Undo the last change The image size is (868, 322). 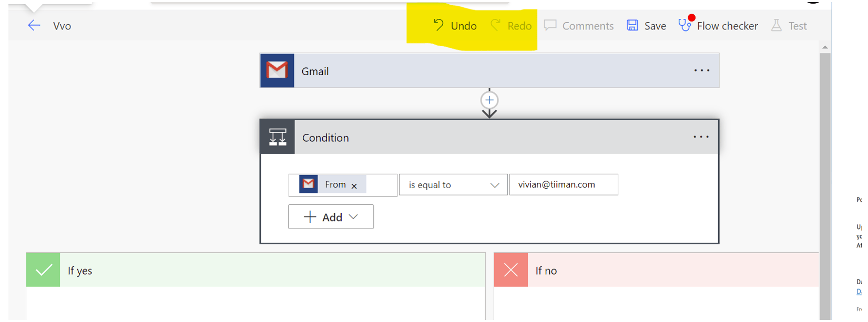(x=455, y=26)
